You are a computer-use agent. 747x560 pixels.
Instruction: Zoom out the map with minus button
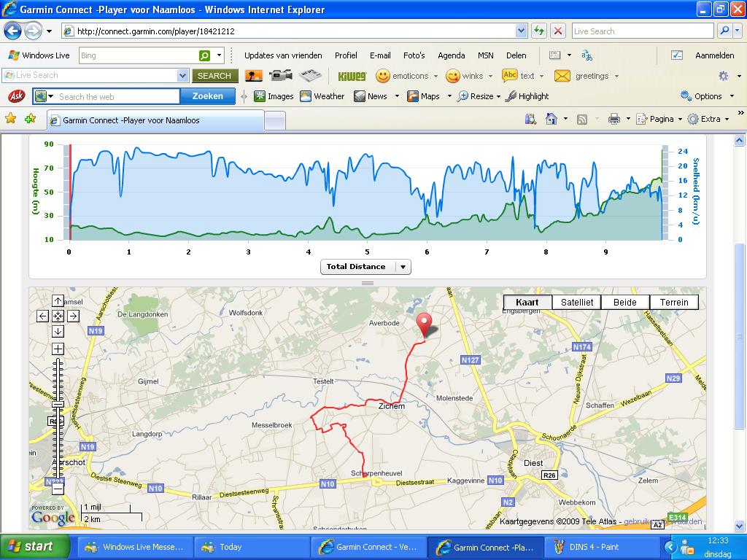(x=58, y=488)
